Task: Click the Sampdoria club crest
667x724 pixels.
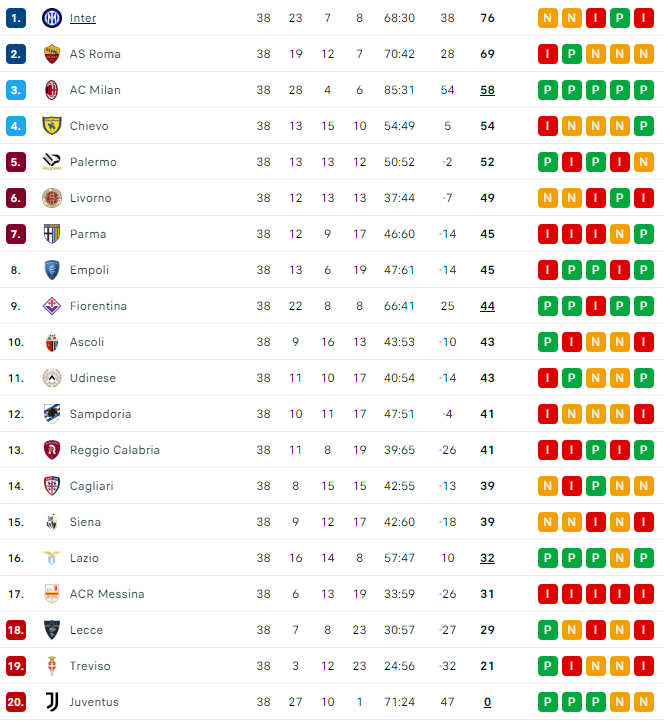Action: tap(51, 414)
